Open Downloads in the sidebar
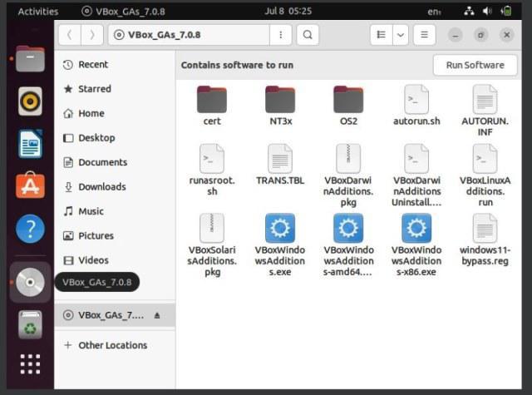 tap(115, 186)
